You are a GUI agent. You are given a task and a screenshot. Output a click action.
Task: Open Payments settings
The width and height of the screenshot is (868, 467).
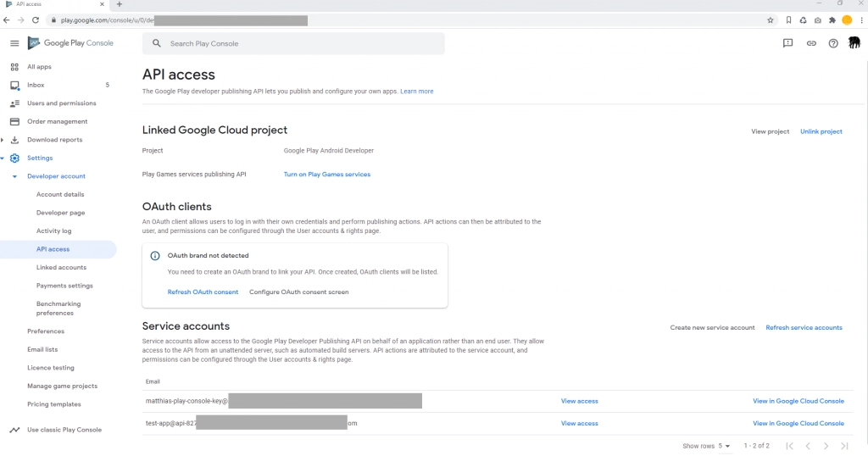click(64, 286)
